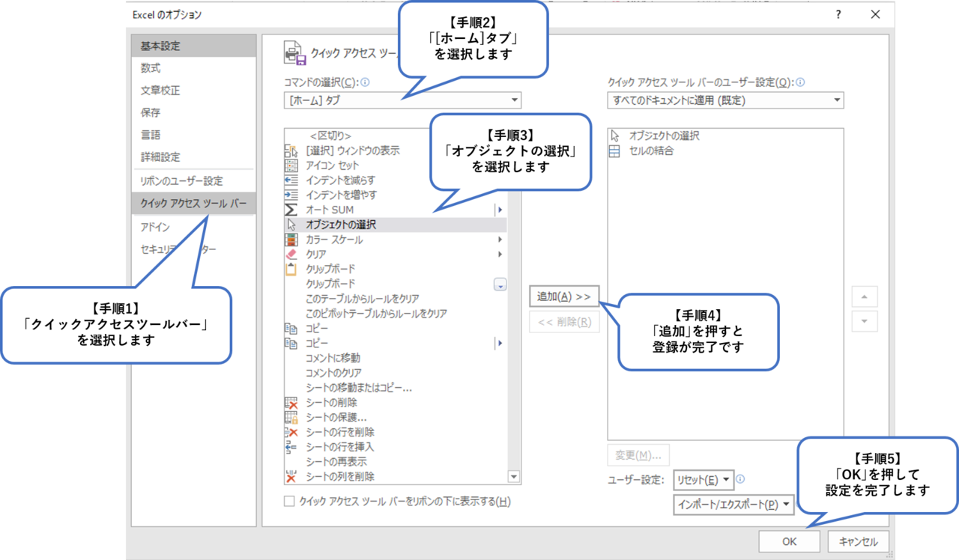959x560 pixels.
Task: Open the すべてのドキュメントに適用 (既定) dropdown
Action: click(x=725, y=100)
